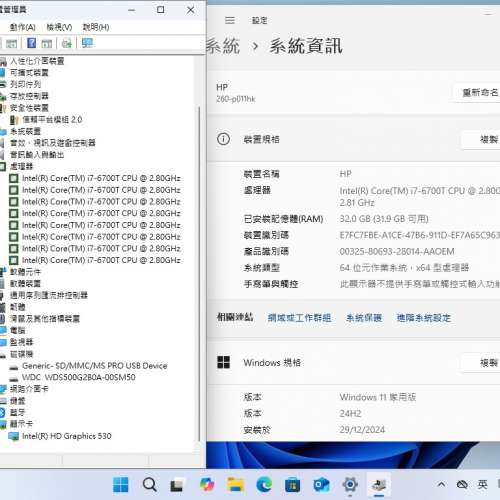The width and height of the screenshot is (500, 500).
Task: Click the product ID 00325-80693-28014-AAOEM
Action: click(397, 252)
